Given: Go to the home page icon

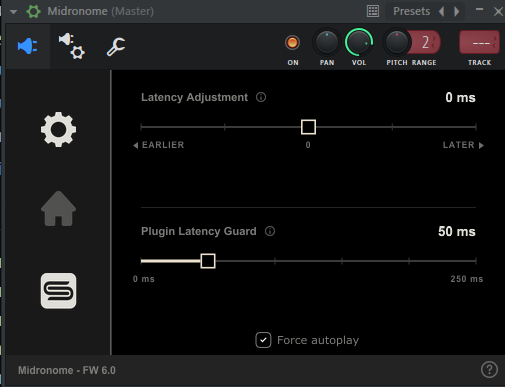Looking at the screenshot, I should [x=58, y=209].
